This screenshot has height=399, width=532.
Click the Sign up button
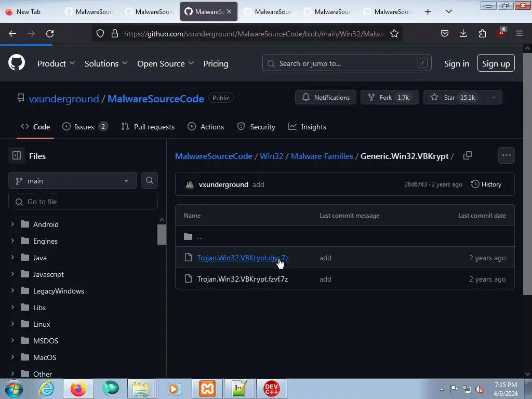point(496,63)
